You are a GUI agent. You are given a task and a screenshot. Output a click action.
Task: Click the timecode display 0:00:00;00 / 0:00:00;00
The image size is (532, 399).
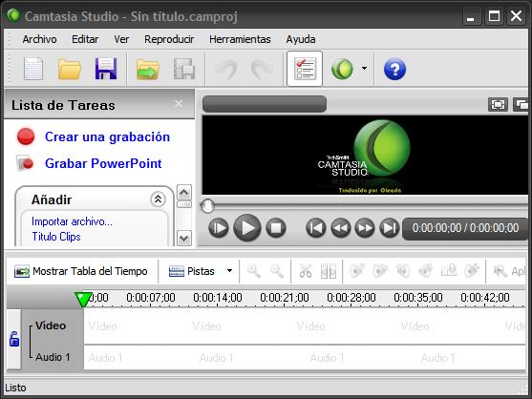(465, 228)
